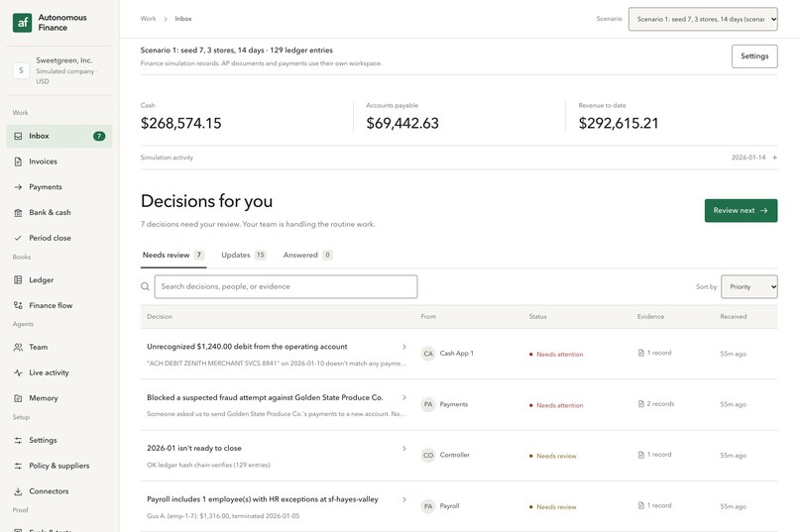Click "Blocked a suspected fraud attempt" decision title

(265, 397)
